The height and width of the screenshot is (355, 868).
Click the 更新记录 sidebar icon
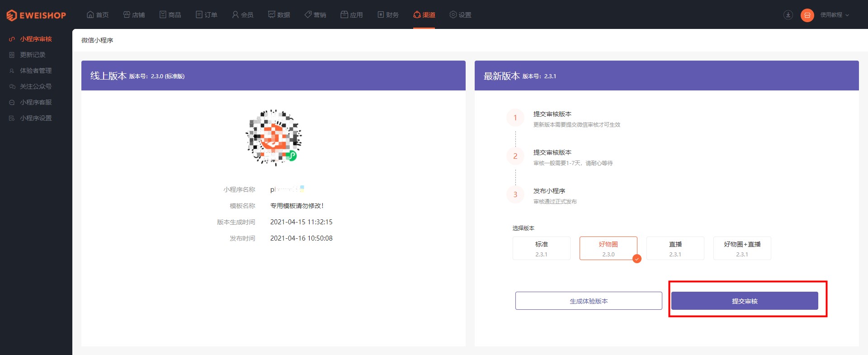coord(12,55)
